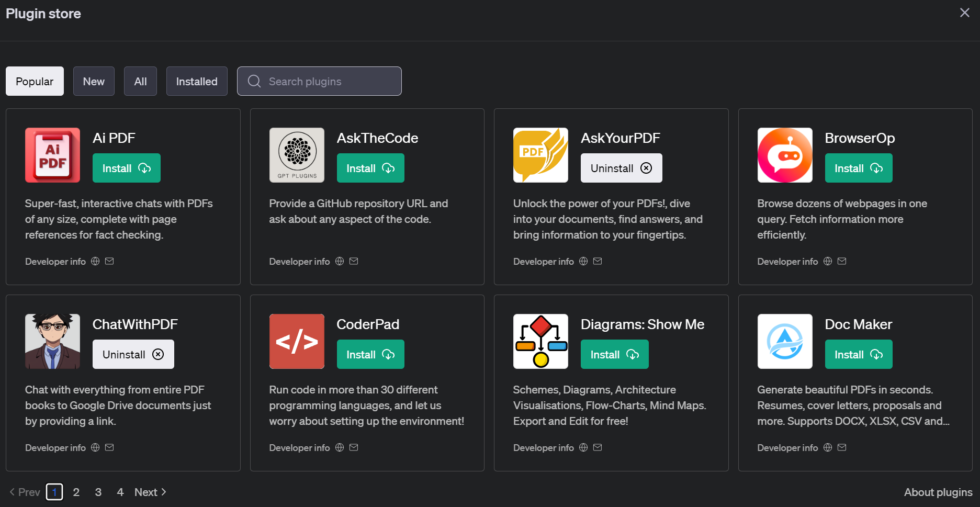The width and height of the screenshot is (980, 507).
Task: Go to page 3 of plugins
Action: [98, 492]
